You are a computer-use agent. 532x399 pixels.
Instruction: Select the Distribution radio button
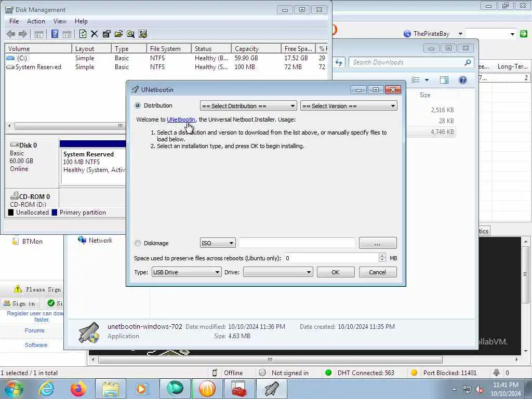pyautogui.click(x=137, y=105)
